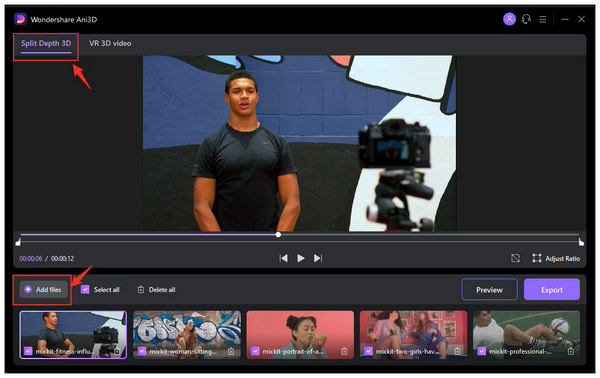Click the Preview button
This screenshot has width=600, height=378.
tap(489, 290)
